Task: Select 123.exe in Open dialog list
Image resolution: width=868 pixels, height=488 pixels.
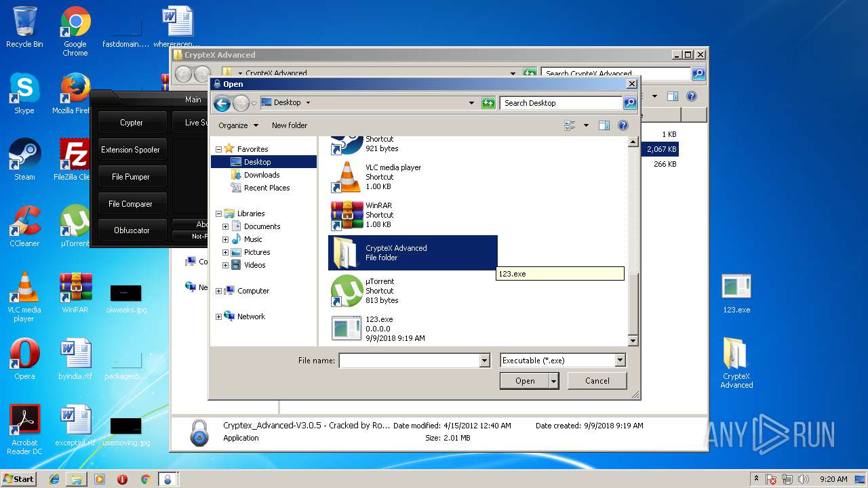Action: pyautogui.click(x=412, y=329)
